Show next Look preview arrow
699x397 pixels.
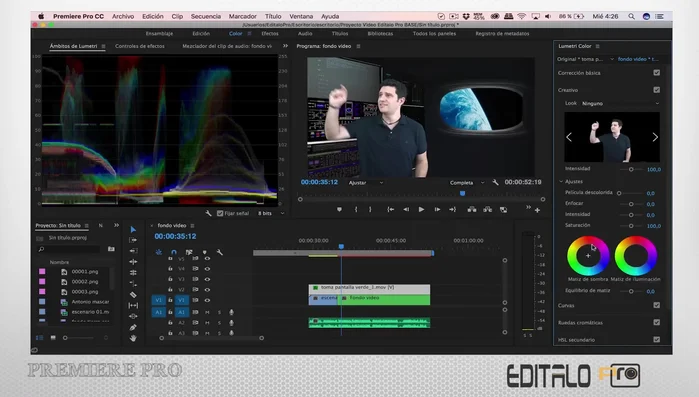pos(655,137)
